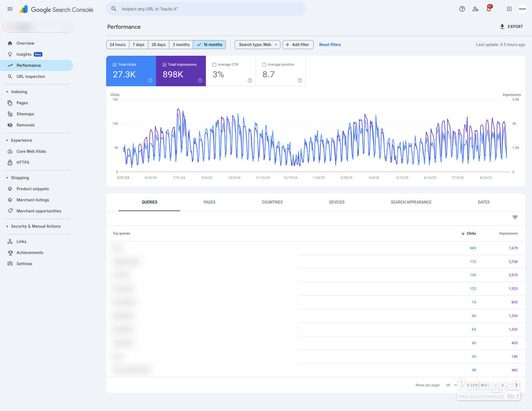This screenshot has width=532, height=411.
Task: Click the Total clicks help icon
Action: click(150, 80)
